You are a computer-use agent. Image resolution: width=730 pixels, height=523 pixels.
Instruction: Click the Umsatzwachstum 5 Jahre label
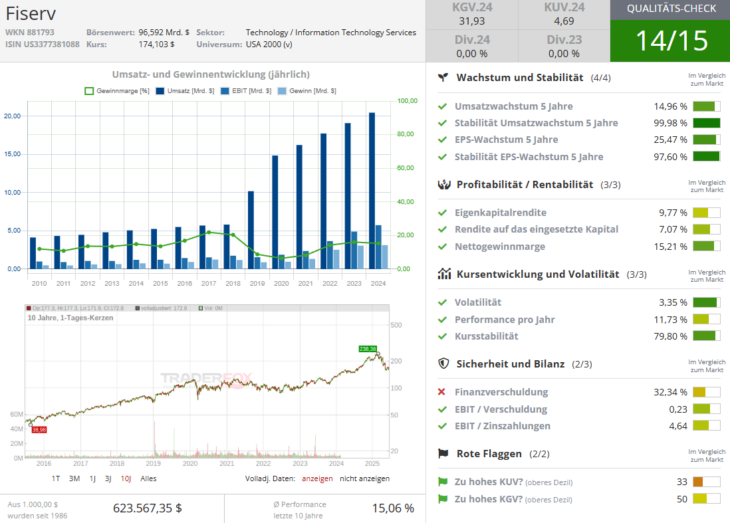pyautogui.click(x=514, y=106)
